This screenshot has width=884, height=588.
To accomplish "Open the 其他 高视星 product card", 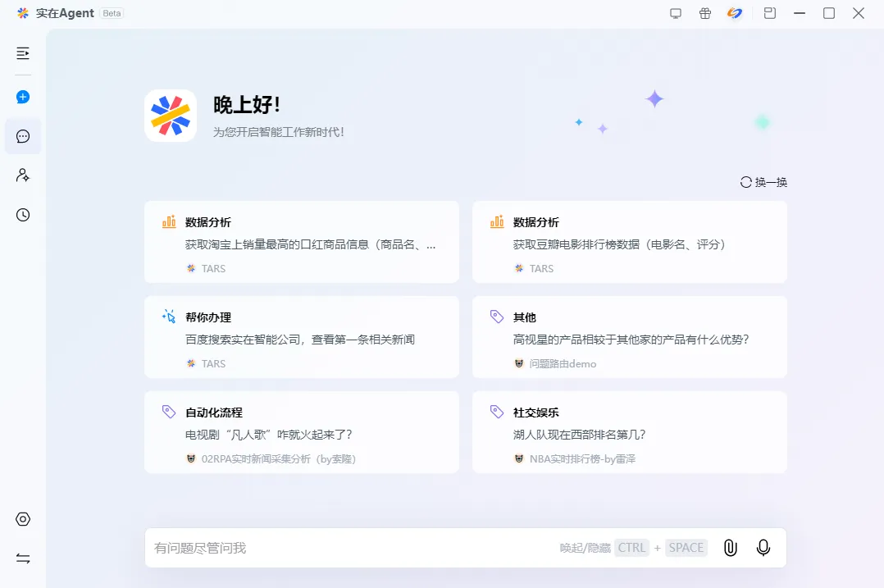I will click(x=630, y=337).
